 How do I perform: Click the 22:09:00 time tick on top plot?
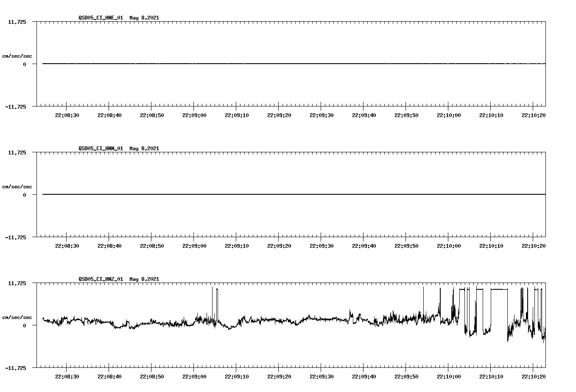click(x=194, y=114)
